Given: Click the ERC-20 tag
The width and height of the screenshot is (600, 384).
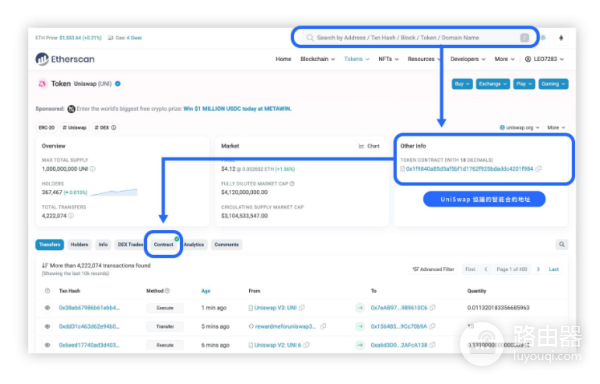Looking at the screenshot, I should (47, 127).
